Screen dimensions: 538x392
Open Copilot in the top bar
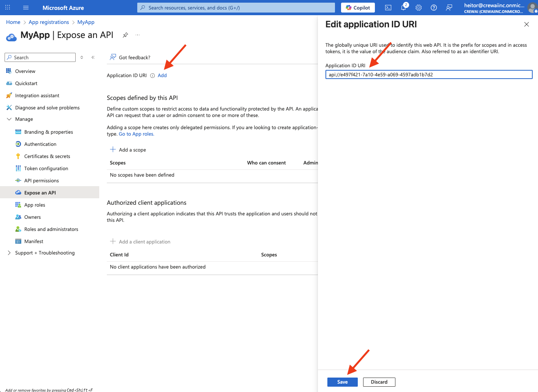357,7
